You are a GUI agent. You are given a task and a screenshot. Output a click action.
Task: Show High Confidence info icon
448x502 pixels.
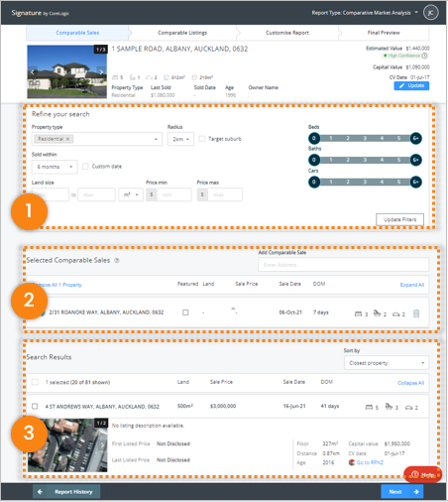pos(424,56)
